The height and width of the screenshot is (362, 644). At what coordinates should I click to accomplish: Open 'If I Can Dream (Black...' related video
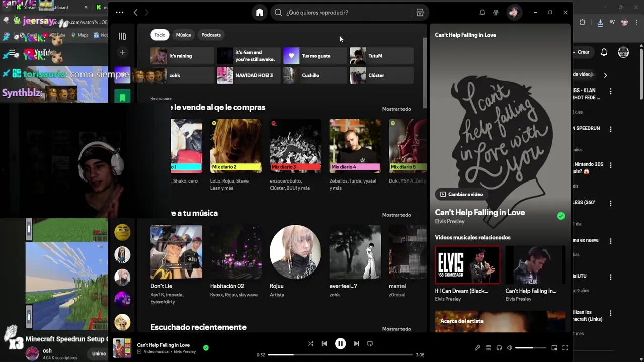tap(467, 265)
